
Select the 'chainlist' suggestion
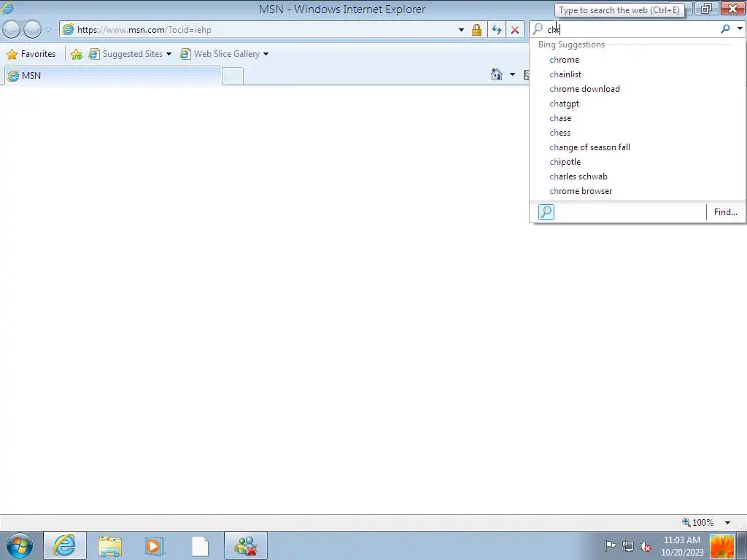638,74
